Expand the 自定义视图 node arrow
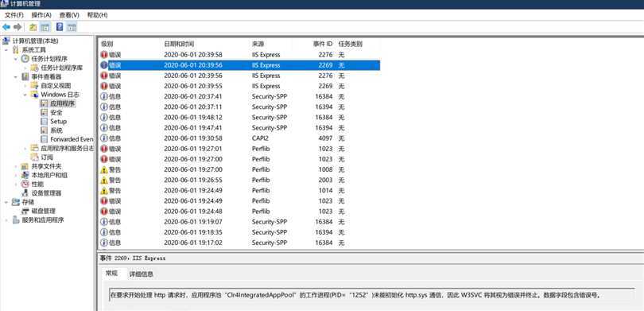 [25, 85]
